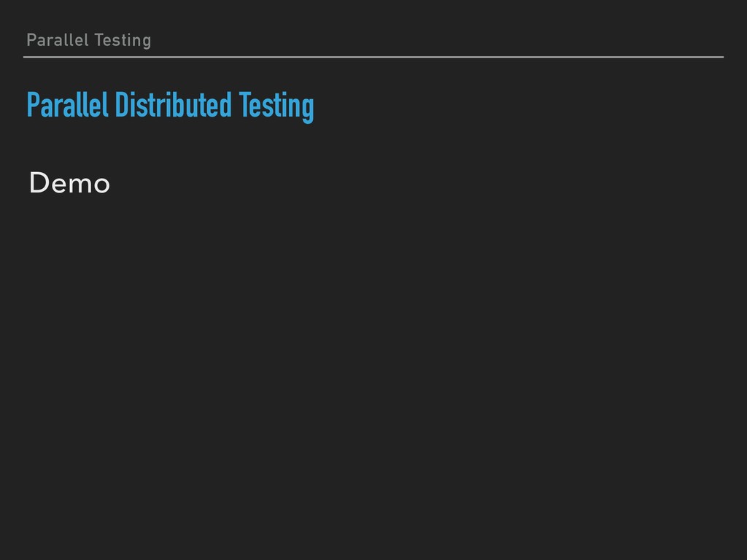The width and height of the screenshot is (747, 560).
Task: Click the gray 'Parallel Testing' header text
Action: pos(88,41)
